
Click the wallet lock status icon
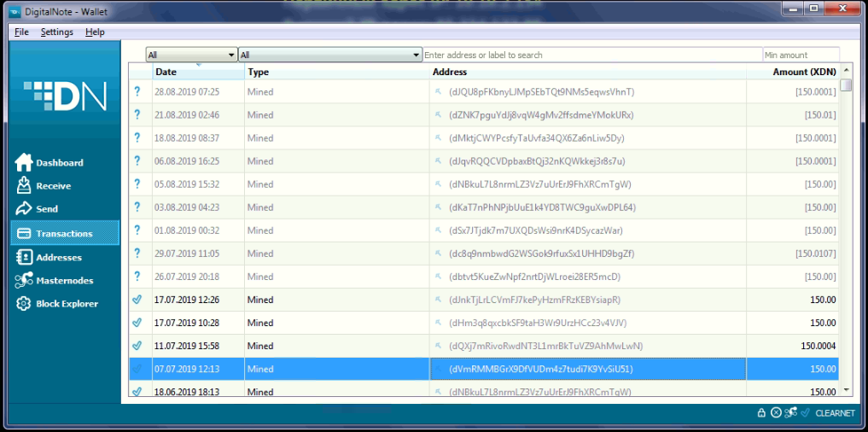(761, 412)
